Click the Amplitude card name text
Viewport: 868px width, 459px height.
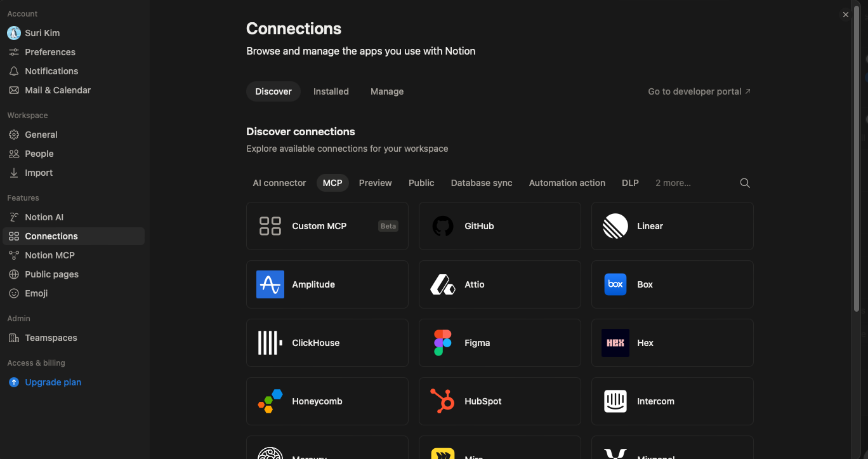point(313,284)
